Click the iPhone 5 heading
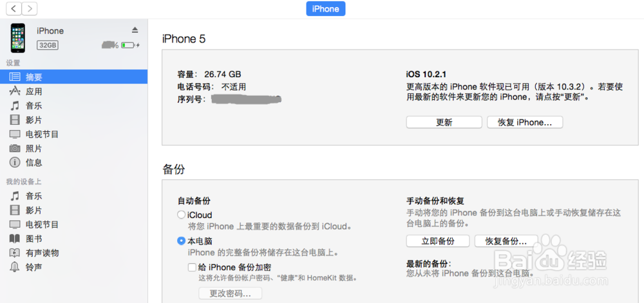The width and height of the screenshot is (644, 303). pyautogui.click(x=184, y=39)
